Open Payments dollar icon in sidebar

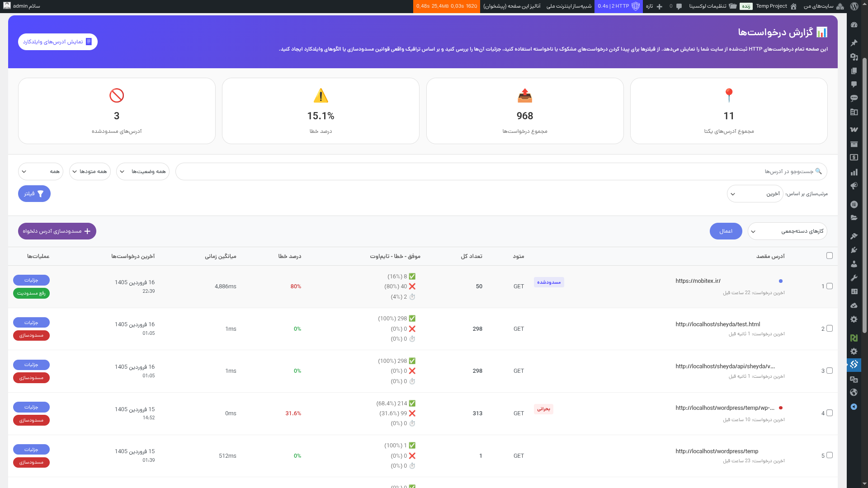(x=854, y=157)
